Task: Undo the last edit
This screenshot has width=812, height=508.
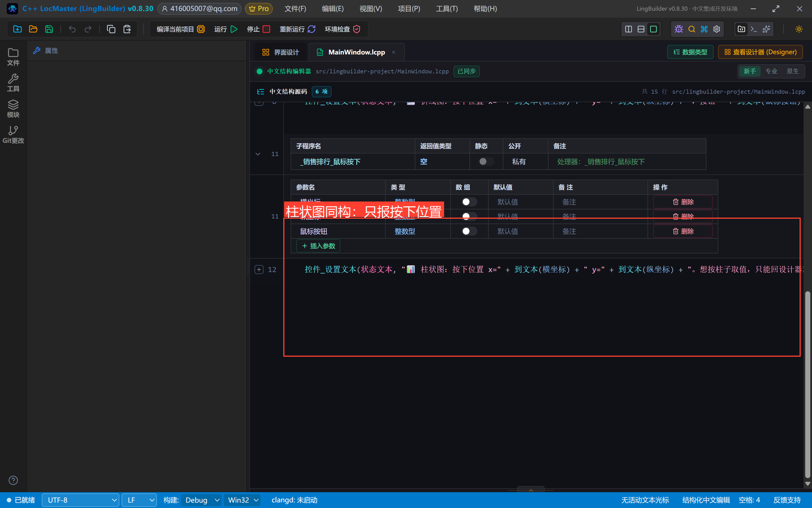Action: pos(72,29)
